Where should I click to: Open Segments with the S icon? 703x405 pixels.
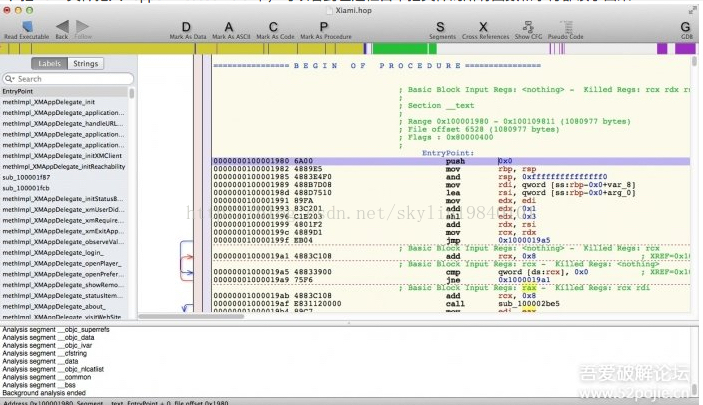point(441,27)
